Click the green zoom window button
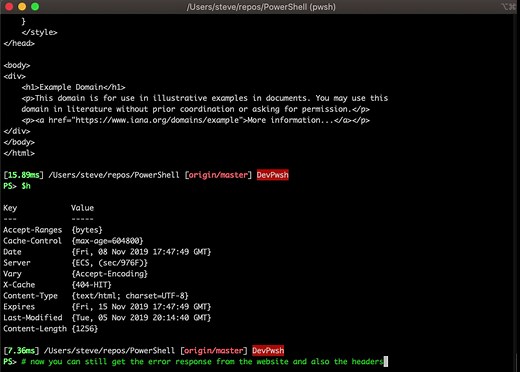The height and width of the screenshot is (372, 520). (35, 6)
